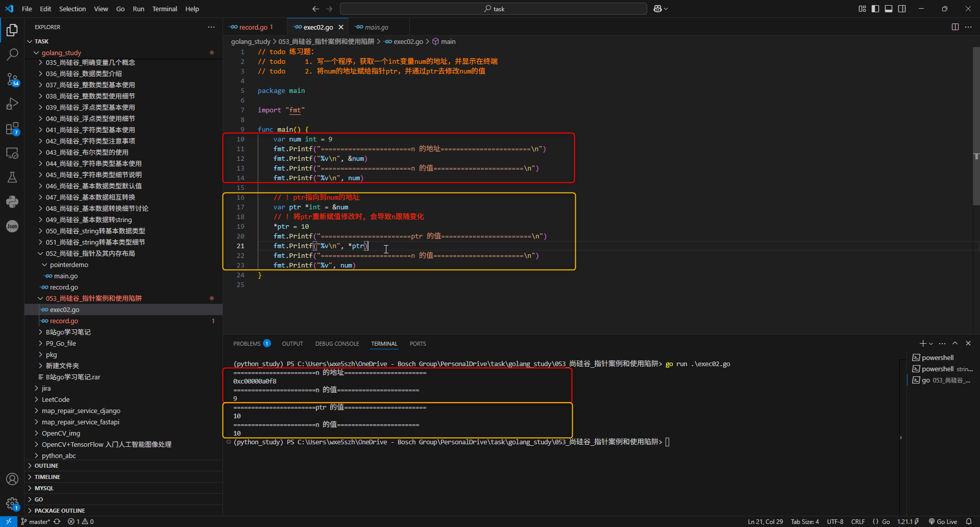Show errors and warnings count in status bar

[x=81, y=521]
